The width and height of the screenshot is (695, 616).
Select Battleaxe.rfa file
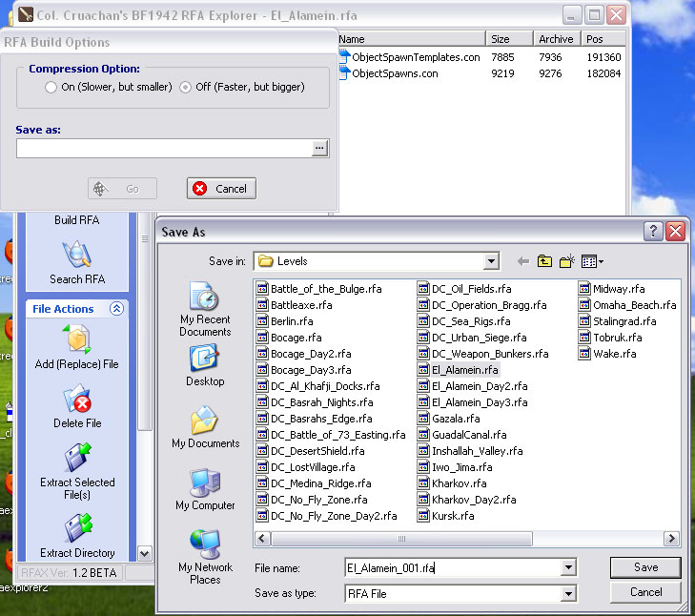pyautogui.click(x=295, y=305)
